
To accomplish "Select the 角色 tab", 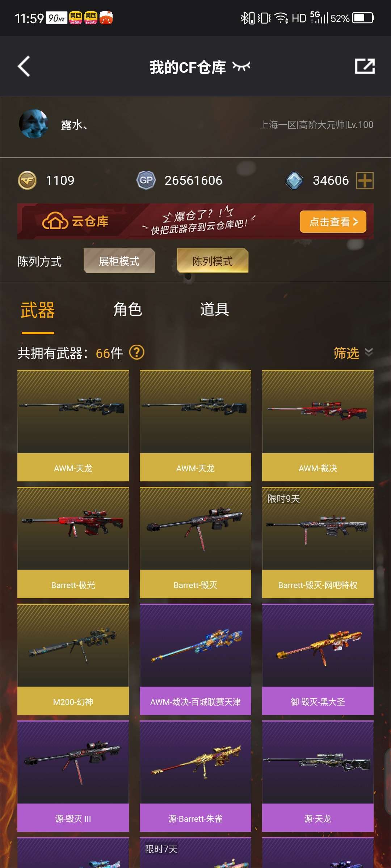I will coord(128,310).
